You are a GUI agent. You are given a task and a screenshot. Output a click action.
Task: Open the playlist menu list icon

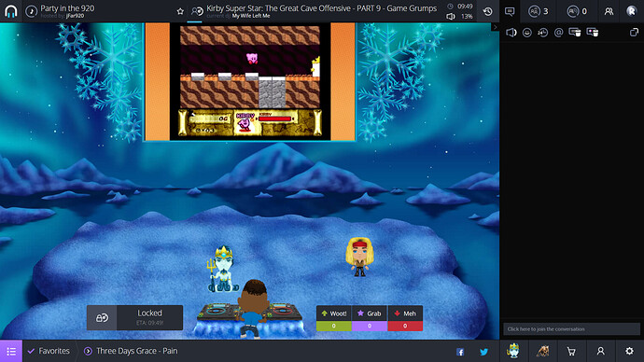(x=11, y=351)
